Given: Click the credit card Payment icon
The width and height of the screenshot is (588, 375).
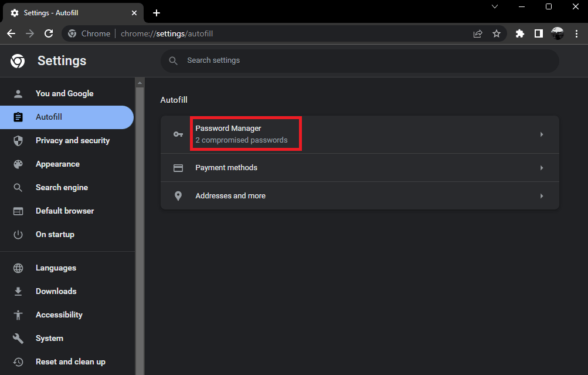Looking at the screenshot, I should (x=178, y=168).
